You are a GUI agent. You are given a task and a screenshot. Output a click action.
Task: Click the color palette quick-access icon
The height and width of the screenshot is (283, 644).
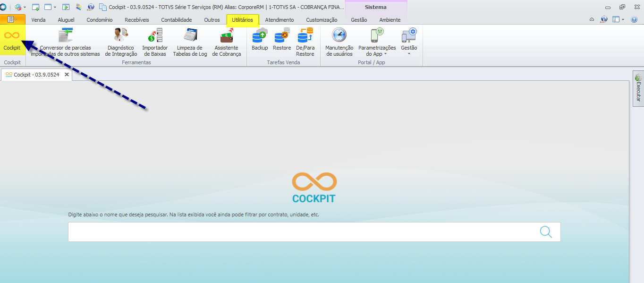tap(78, 7)
